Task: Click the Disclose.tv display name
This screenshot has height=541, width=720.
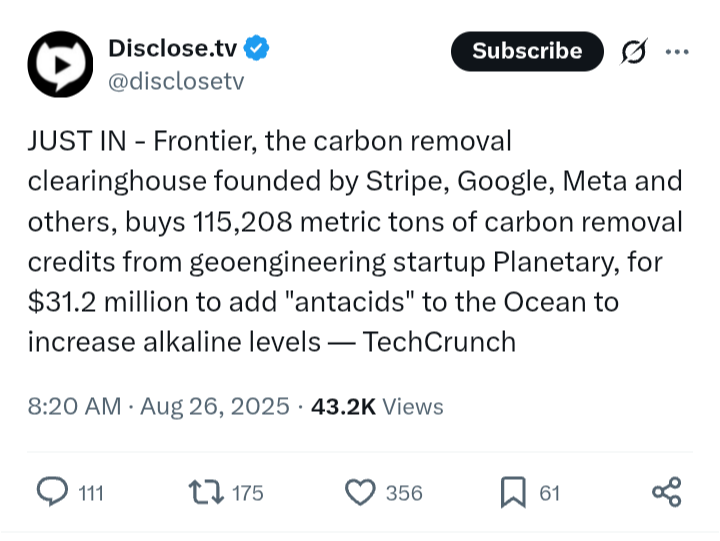Action: 171,48
